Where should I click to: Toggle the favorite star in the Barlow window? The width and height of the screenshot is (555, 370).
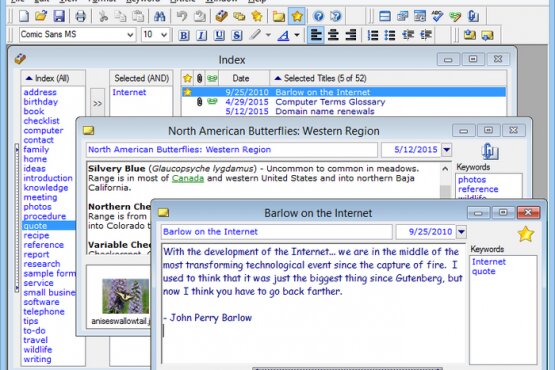[x=526, y=234]
